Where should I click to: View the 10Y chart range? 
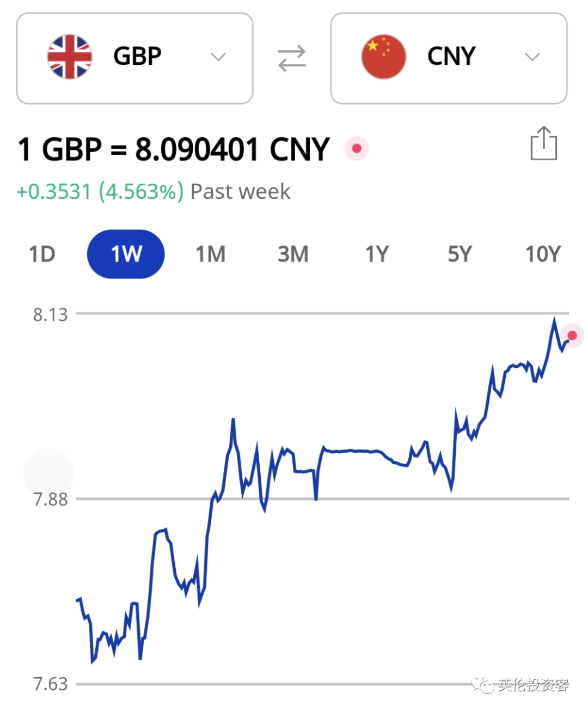(x=543, y=254)
